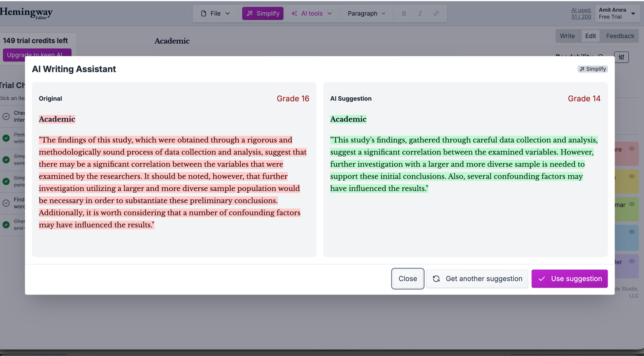
Task: Toggle the eye icon on the green highlight card
Action: pyautogui.click(x=632, y=204)
